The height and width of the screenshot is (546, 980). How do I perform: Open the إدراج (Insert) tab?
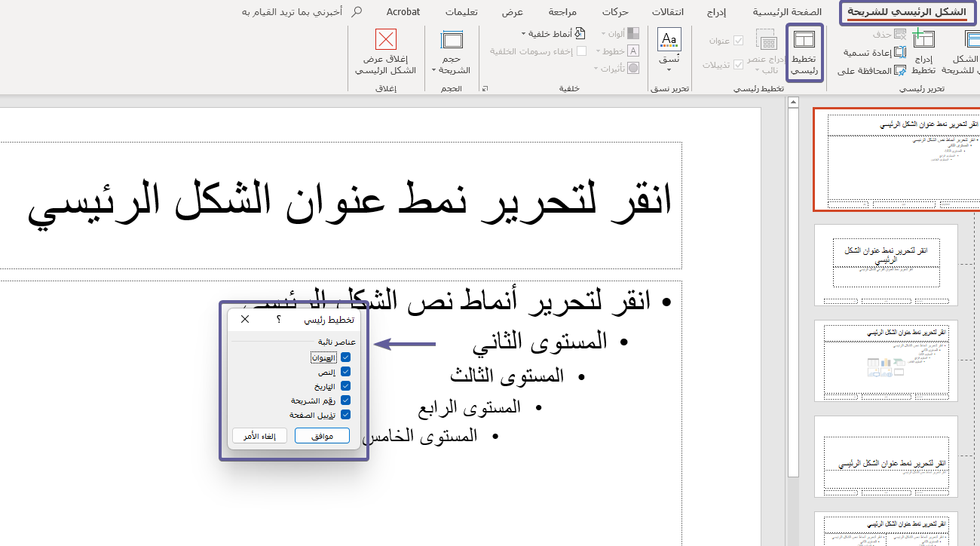point(717,12)
